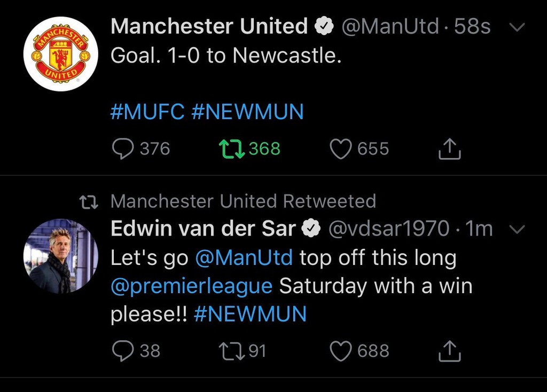Open #NEWMUN hashtag in goal tweet
Image resolution: width=547 pixels, height=392 pixels.
coord(248,112)
